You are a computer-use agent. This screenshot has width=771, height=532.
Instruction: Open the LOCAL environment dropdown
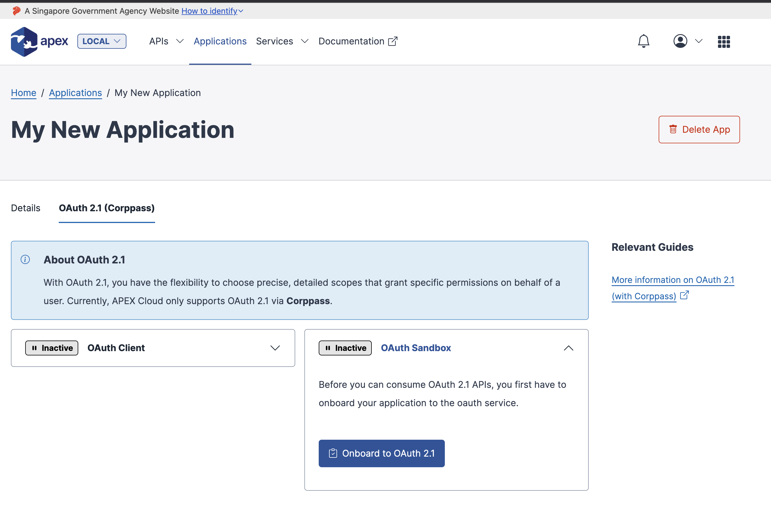point(101,41)
